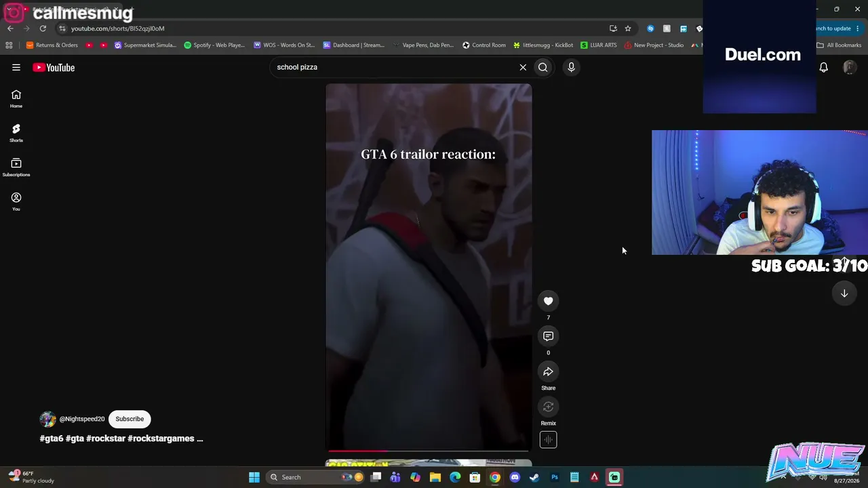Share the GTA 6 Short
The image size is (868, 488).
tap(548, 371)
